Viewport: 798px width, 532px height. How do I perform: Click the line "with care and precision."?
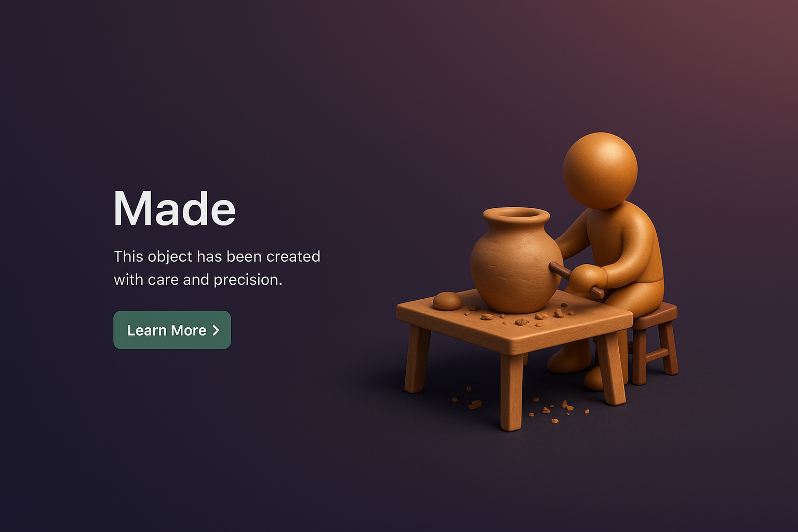[198, 280]
